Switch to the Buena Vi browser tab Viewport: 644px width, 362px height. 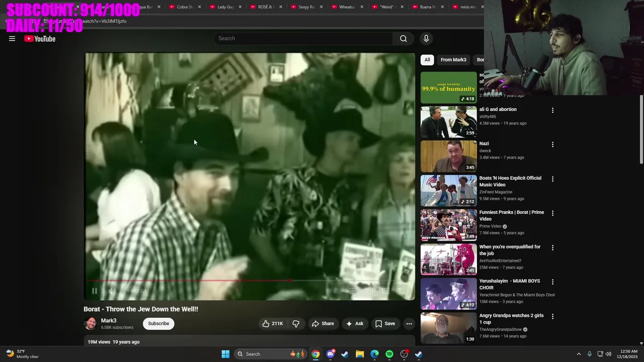(x=427, y=7)
